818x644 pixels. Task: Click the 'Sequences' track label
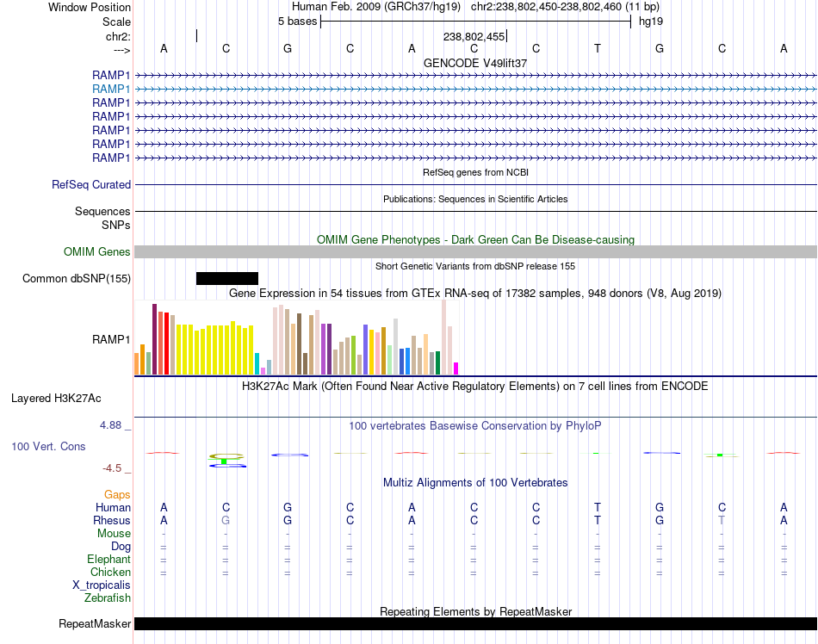102,211
